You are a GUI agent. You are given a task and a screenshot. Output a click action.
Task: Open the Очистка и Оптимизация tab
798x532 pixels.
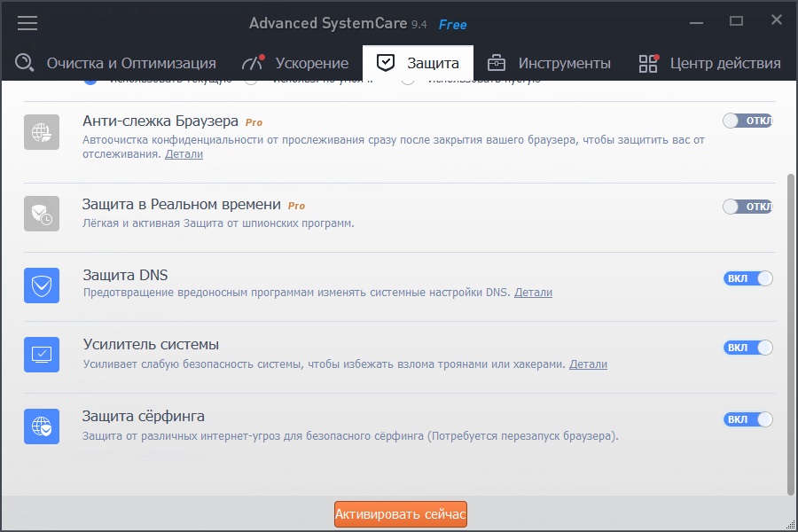[116, 63]
